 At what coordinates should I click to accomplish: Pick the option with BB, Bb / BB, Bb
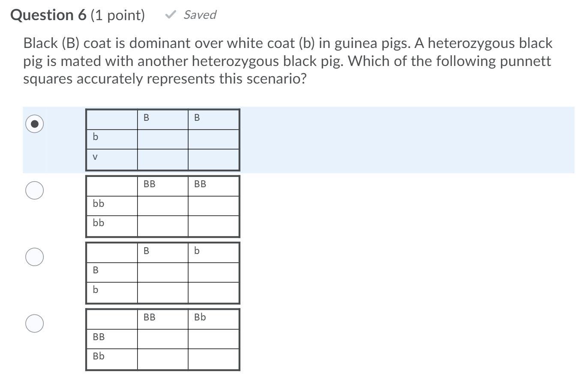tap(35, 323)
